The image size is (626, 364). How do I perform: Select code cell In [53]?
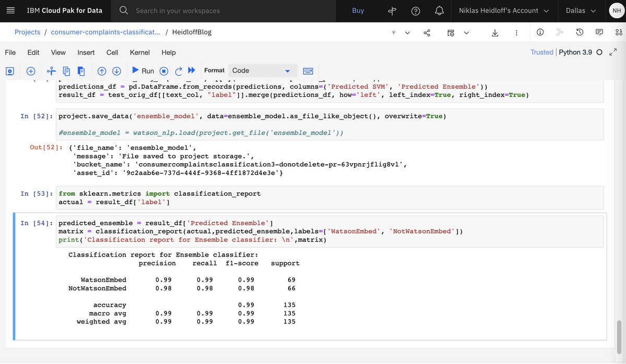(331, 198)
